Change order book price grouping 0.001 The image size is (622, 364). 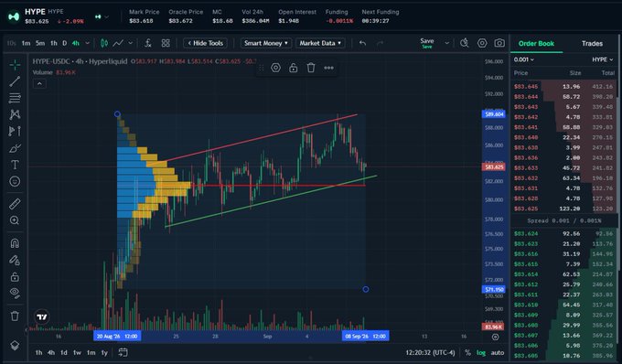tap(523, 59)
